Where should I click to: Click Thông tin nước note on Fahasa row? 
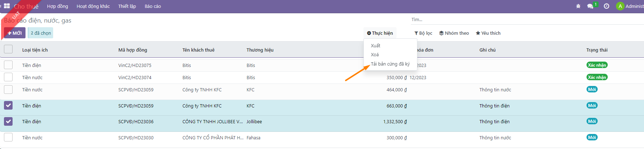pos(495,138)
